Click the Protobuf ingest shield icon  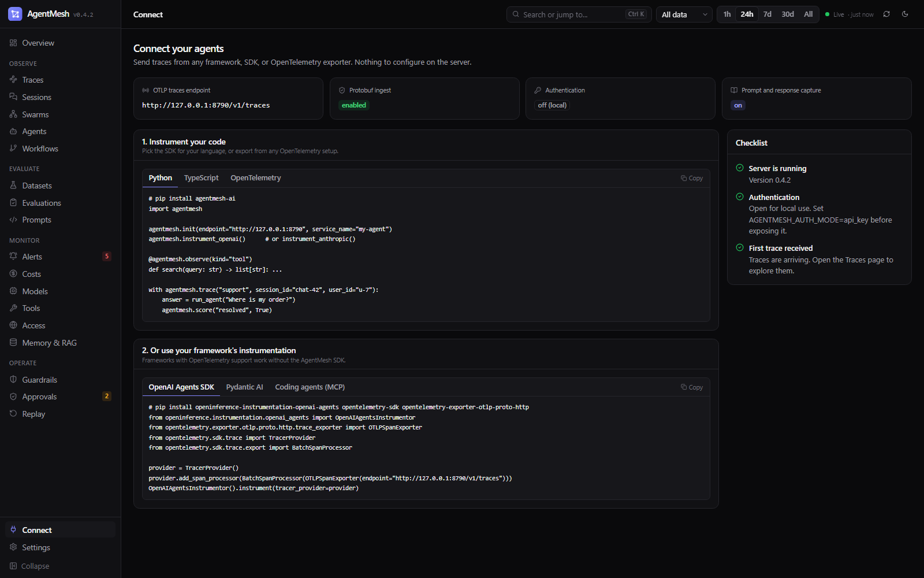[x=342, y=90]
